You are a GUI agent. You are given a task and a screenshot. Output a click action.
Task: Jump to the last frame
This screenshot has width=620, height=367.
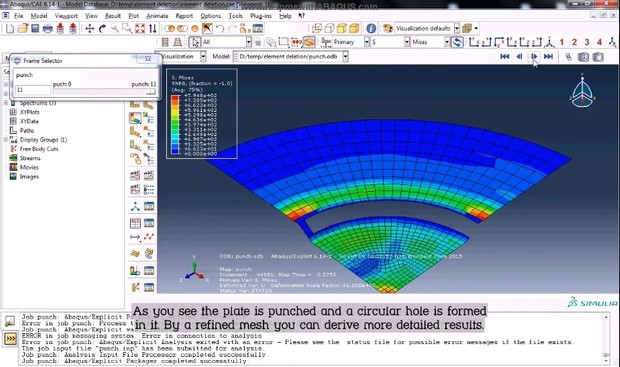548,57
